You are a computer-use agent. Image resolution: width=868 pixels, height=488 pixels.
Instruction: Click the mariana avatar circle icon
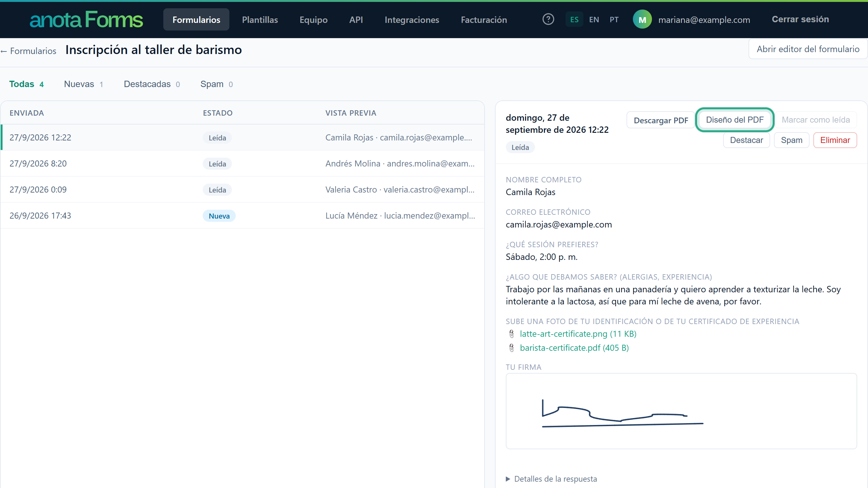[642, 20]
